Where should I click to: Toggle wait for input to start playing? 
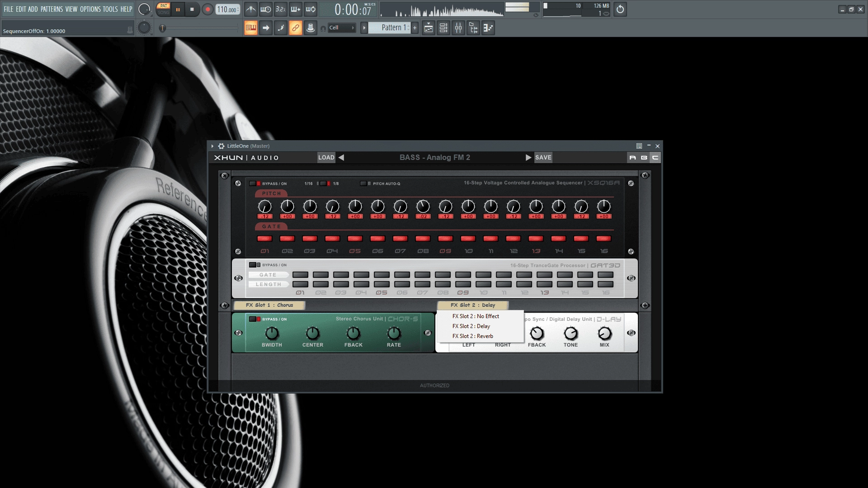[266, 9]
